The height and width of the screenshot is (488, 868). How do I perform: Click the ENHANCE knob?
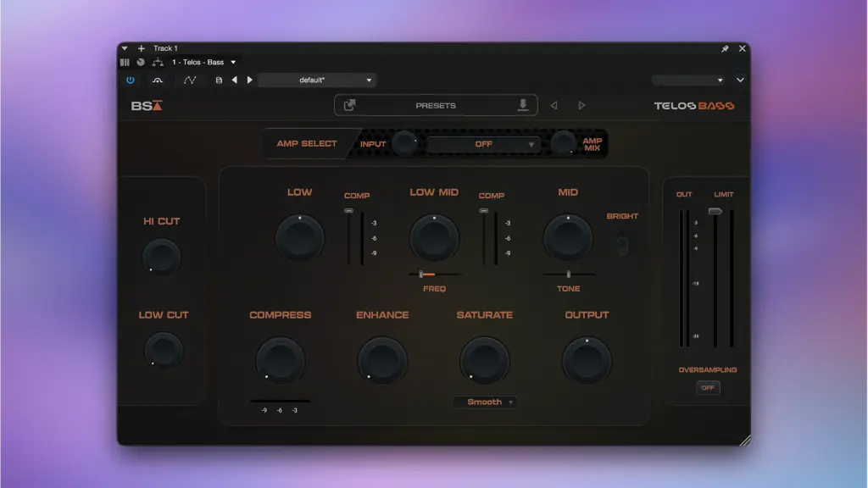click(x=382, y=361)
